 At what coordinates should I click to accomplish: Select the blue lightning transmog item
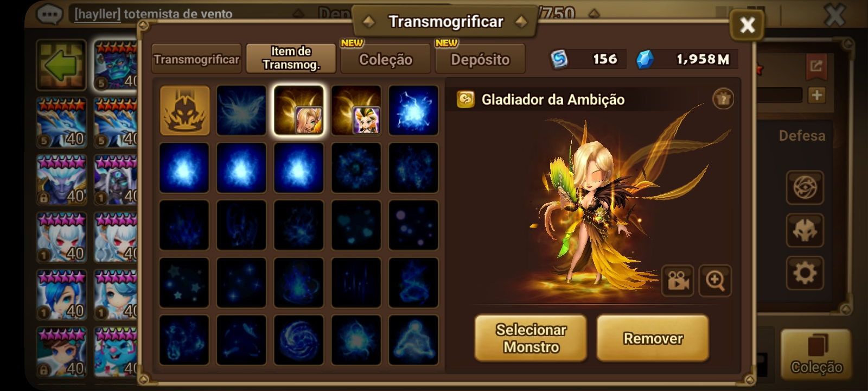tap(413, 110)
